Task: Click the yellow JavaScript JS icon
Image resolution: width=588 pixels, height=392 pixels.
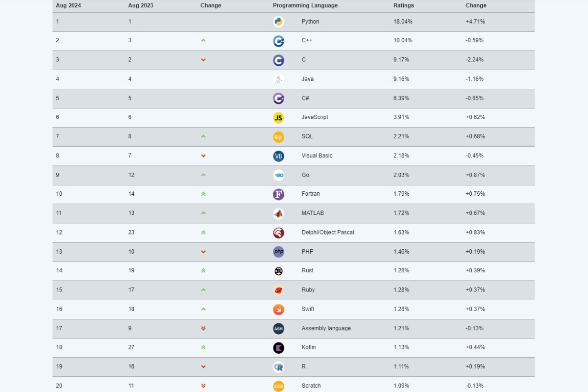Action: 278,117
